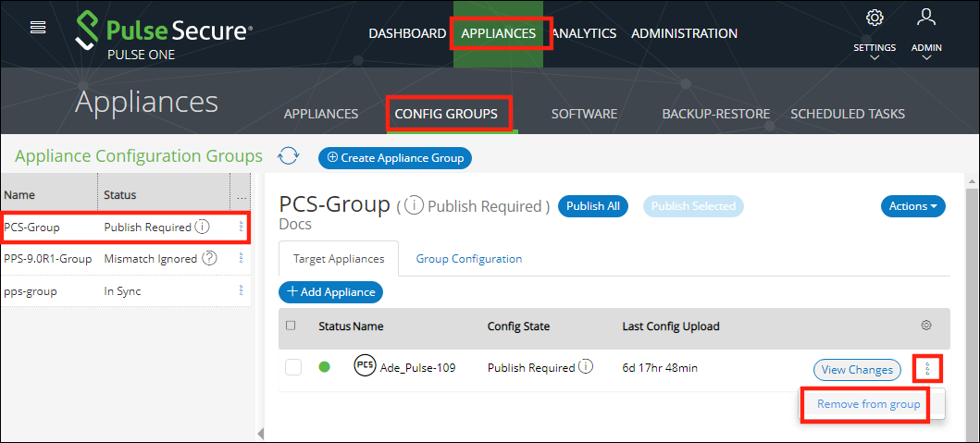Tick the select-all checkbox in table header

pos(290,325)
